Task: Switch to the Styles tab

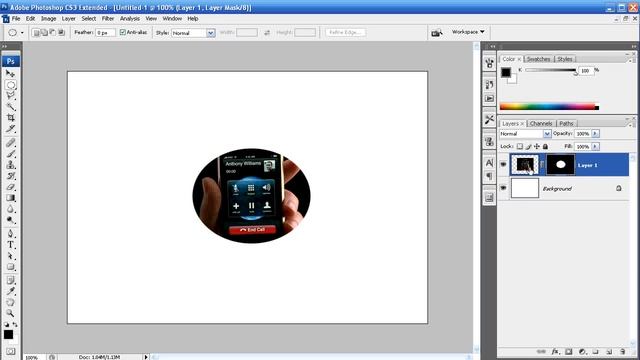Action: (x=565, y=59)
